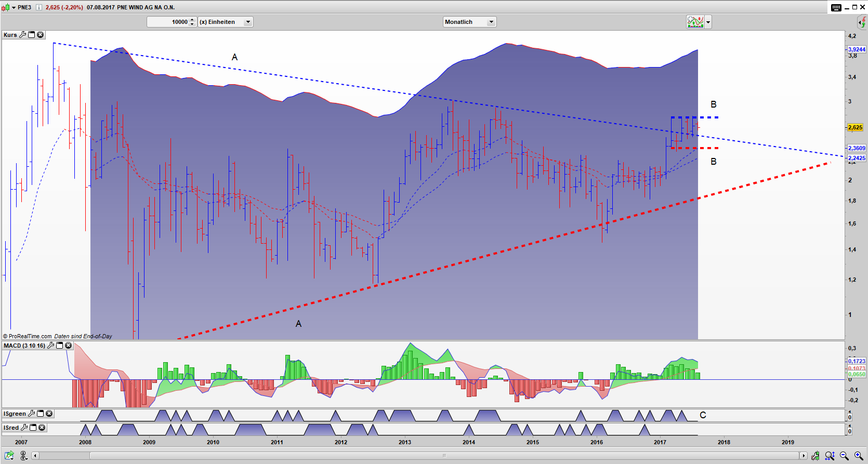This screenshot has width=868, height=464.
Task: Click the zoom out magnifier icon
Action: tap(844, 456)
